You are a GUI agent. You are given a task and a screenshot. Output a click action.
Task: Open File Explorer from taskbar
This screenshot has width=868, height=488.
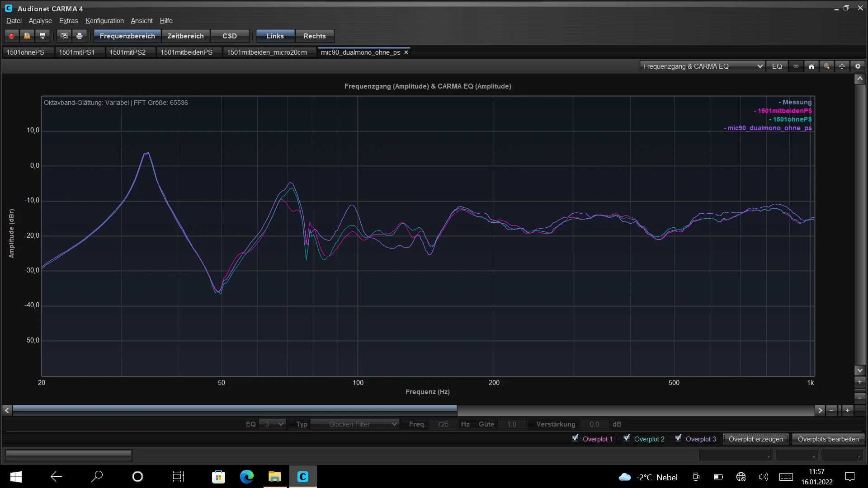coord(275,477)
